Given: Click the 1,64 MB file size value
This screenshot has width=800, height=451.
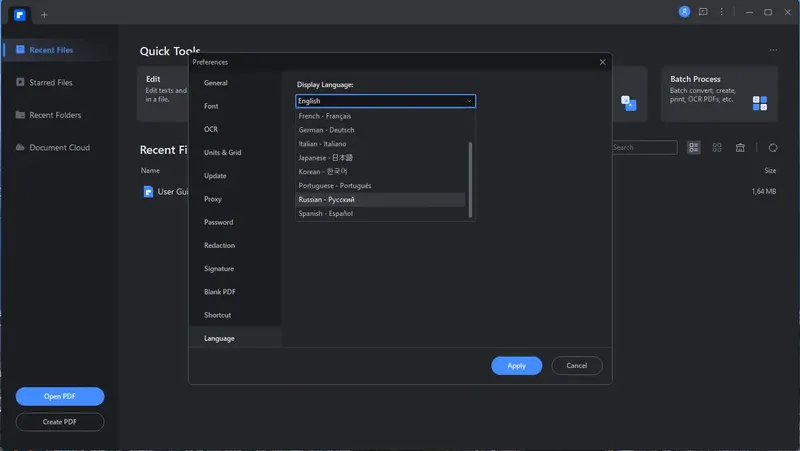Looking at the screenshot, I should pyautogui.click(x=764, y=191).
